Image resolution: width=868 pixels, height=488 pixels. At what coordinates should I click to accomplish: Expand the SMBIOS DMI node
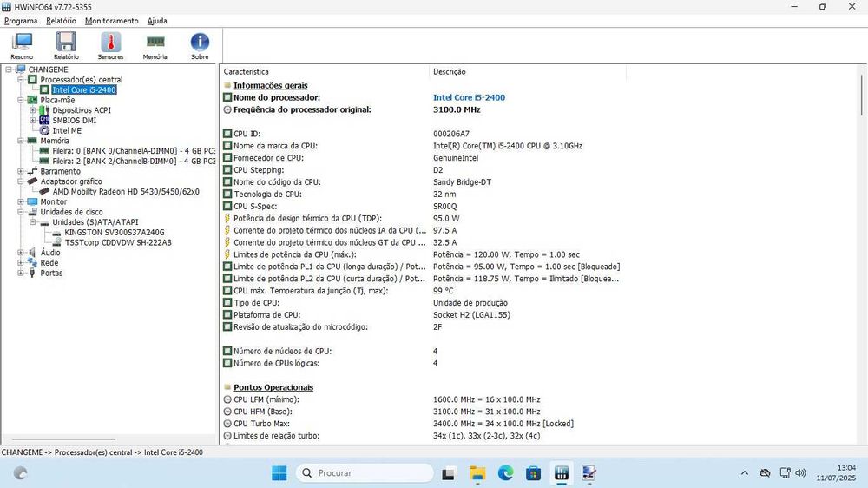coord(33,120)
